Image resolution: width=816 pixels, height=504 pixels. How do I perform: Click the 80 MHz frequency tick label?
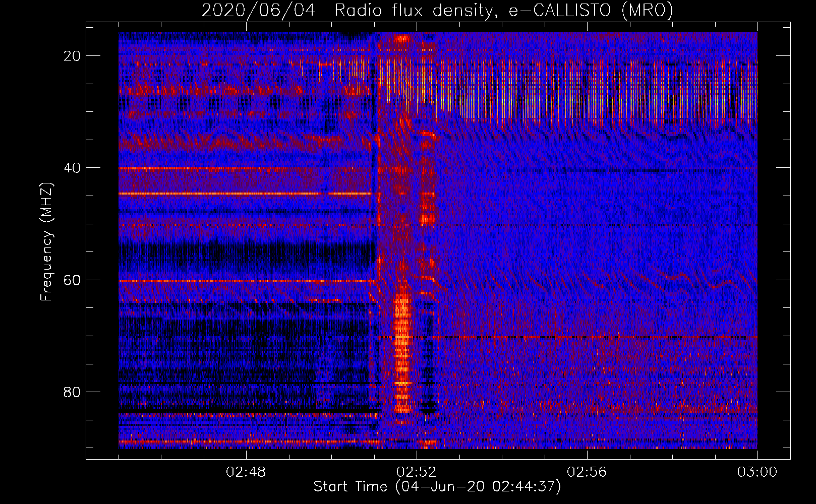(72, 392)
